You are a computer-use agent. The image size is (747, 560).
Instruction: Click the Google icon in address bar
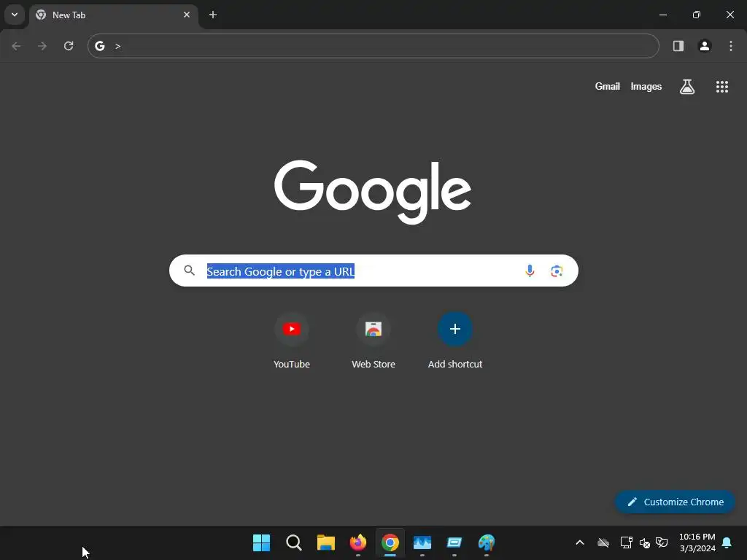pyautogui.click(x=99, y=46)
